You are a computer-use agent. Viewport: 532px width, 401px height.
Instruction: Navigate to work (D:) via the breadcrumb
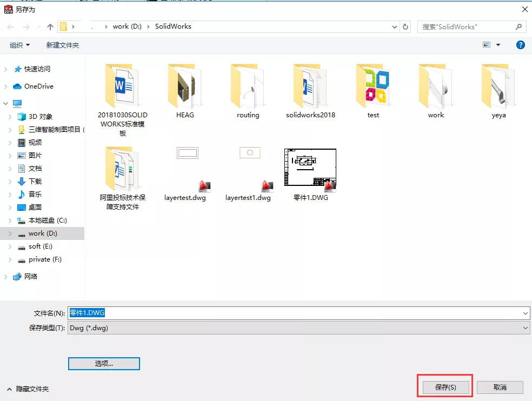(128, 26)
